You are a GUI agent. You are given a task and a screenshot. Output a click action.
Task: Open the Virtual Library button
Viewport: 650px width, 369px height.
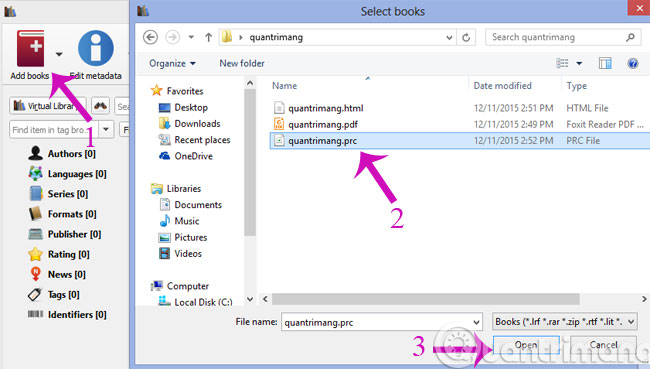(48, 106)
